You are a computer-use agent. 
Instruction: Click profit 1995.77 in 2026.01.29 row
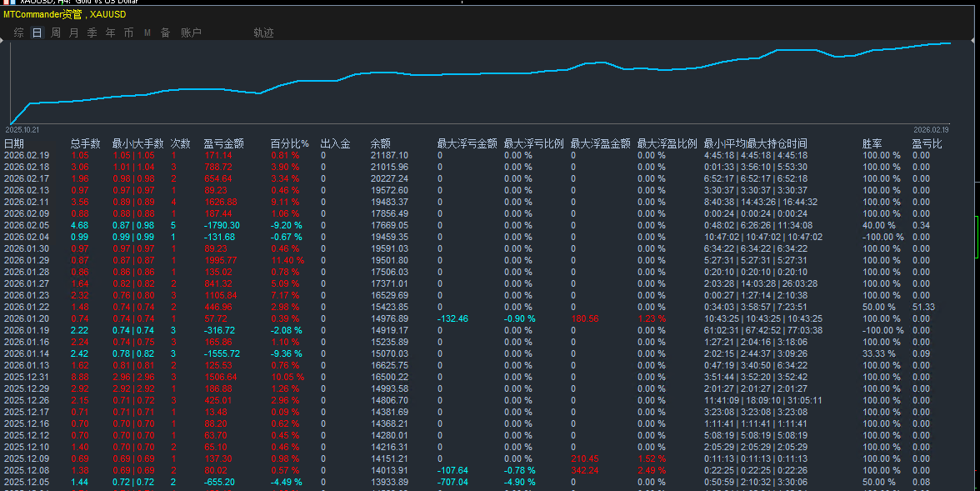tap(221, 260)
